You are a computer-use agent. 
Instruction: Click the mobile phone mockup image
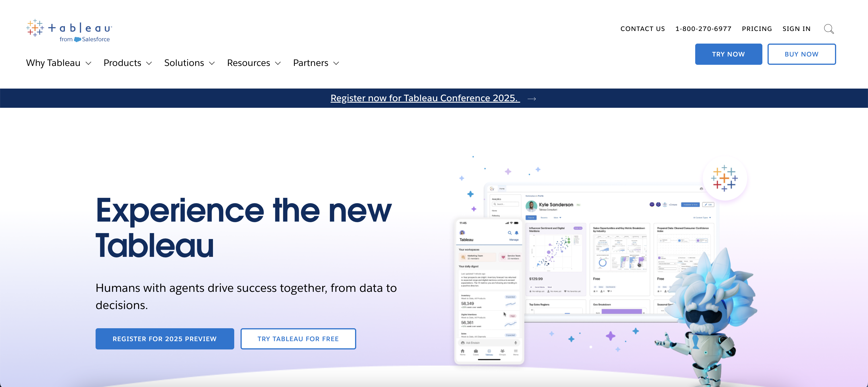coord(489,292)
